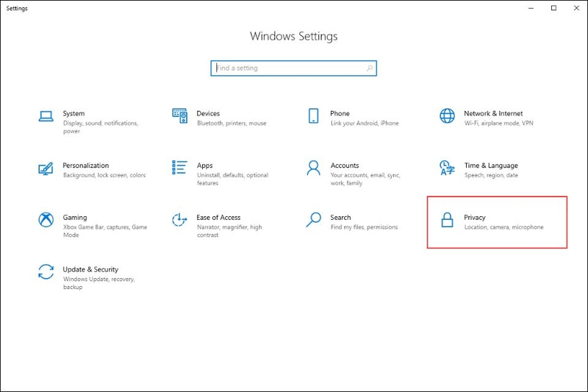Select the Time & Language title
Screen dimensions: 588x392
(491, 165)
